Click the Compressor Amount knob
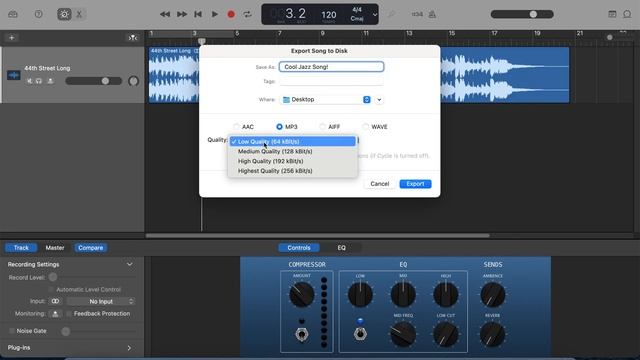The image size is (640, 360). pos(302,294)
